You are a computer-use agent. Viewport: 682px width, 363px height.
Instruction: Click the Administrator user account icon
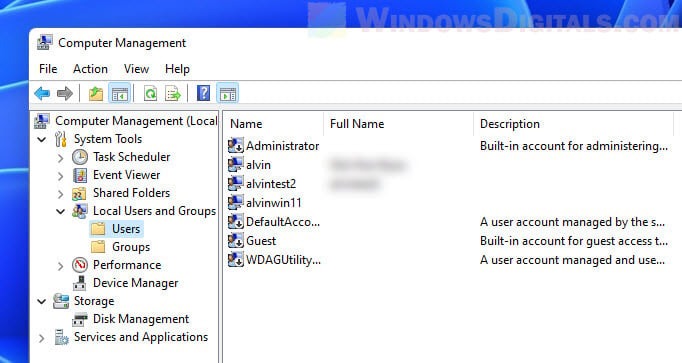236,146
